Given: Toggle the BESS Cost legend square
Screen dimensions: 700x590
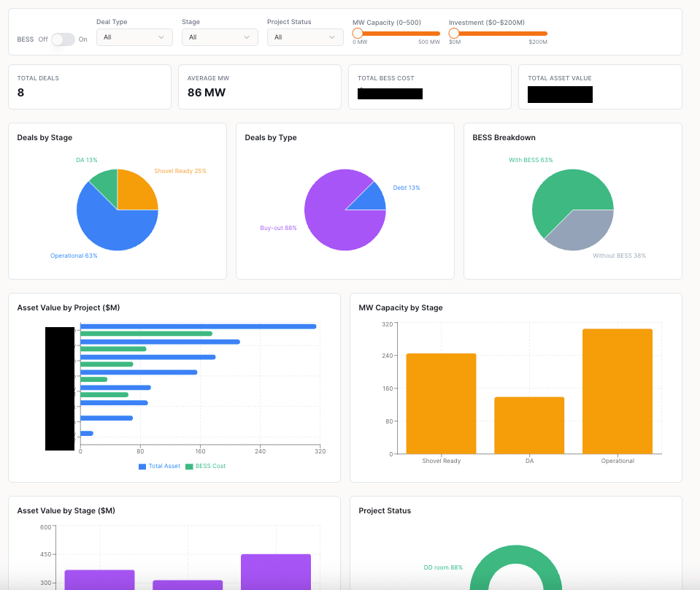Looking at the screenshot, I should [x=189, y=467].
